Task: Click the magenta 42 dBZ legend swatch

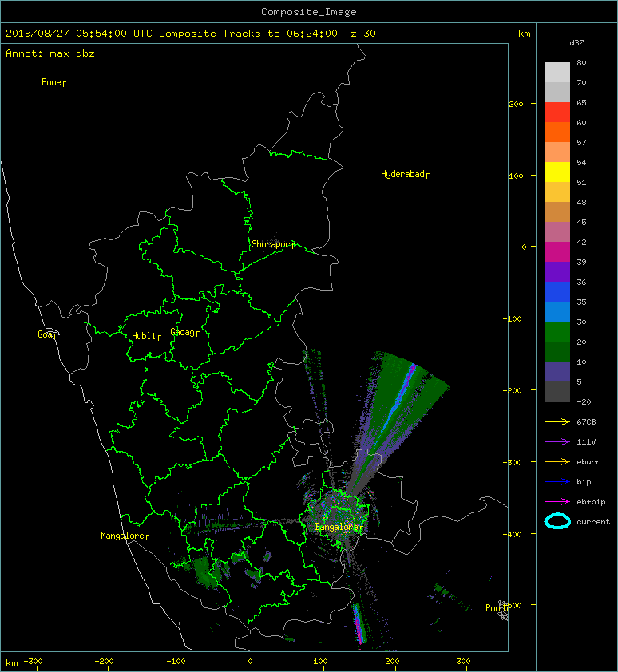Action: [x=557, y=252]
